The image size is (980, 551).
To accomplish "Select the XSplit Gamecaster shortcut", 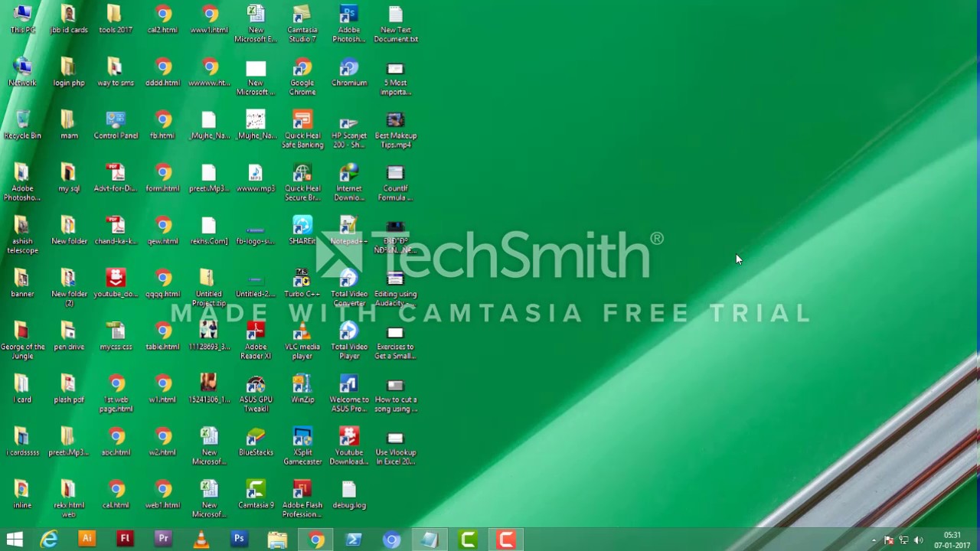I will [x=302, y=447].
